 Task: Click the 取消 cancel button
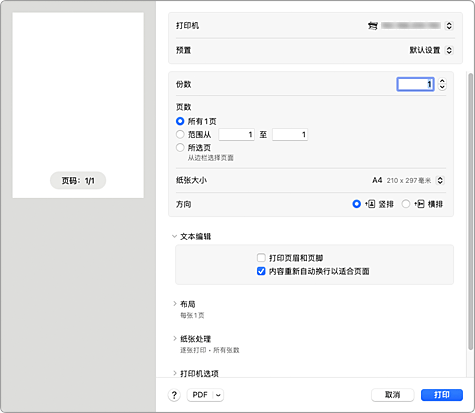coord(393,395)
